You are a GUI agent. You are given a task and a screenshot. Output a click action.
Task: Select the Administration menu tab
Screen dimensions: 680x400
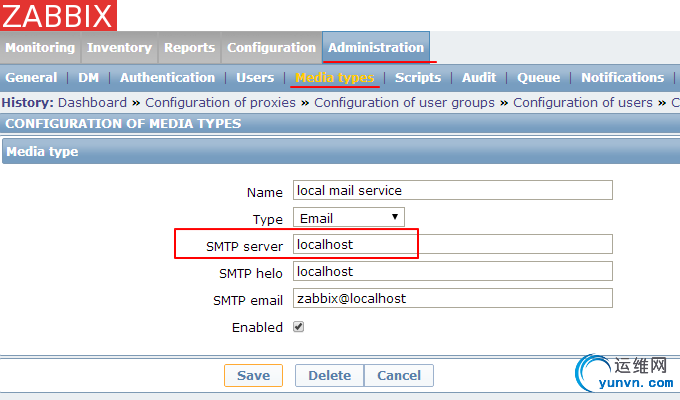376,47
